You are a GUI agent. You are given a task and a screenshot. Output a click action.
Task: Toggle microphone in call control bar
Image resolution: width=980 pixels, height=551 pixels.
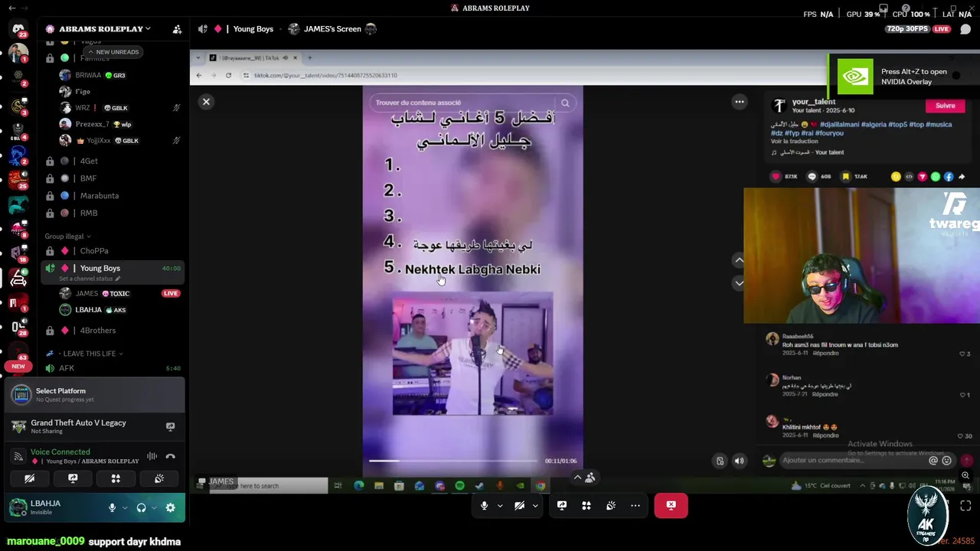point(484,505)
